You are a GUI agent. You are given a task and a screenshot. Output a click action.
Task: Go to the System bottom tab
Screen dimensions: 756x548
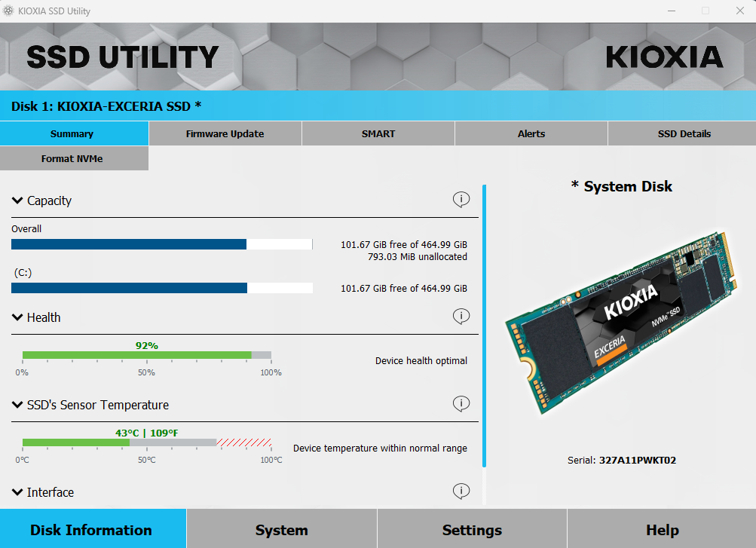pos(282,528)
